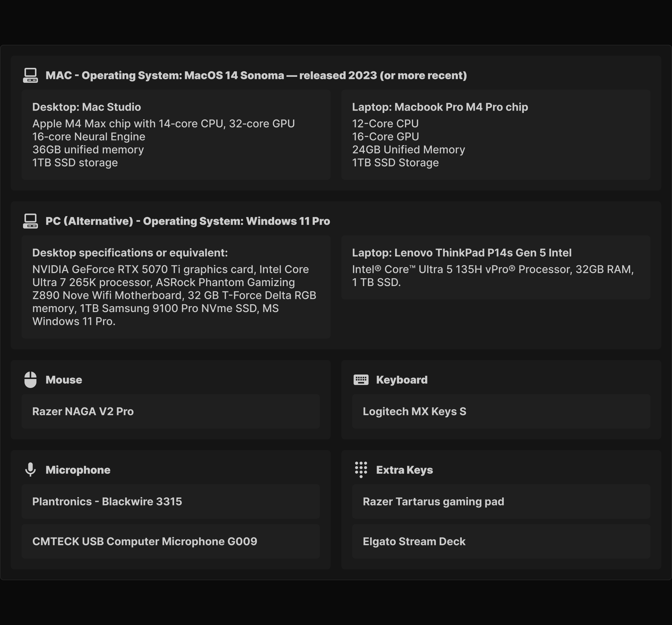
Task: Click "Laptop: Macbook Pro M4 Pro chip" title
Action: pos(440,107)
